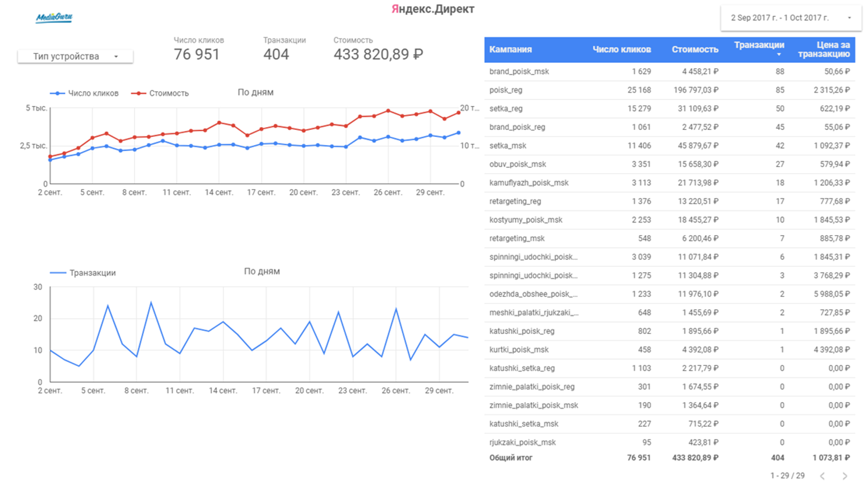This screenshot has height=486, width=868.
Task: Open the Тип устройства dropdown filter
Action: click(x=75, y=57)
